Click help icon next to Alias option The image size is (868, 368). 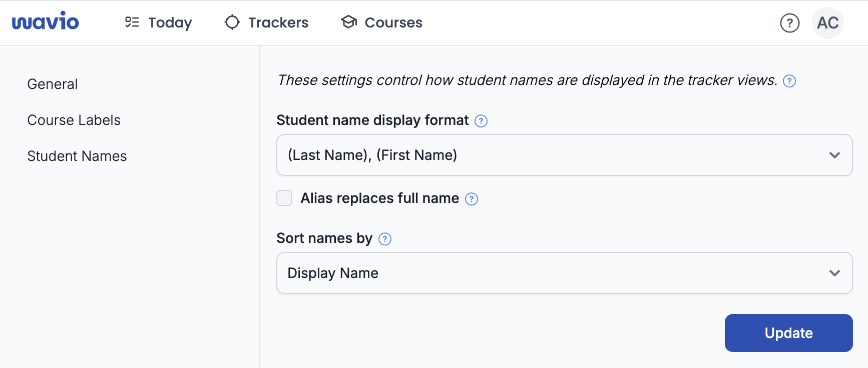point(472,199)
